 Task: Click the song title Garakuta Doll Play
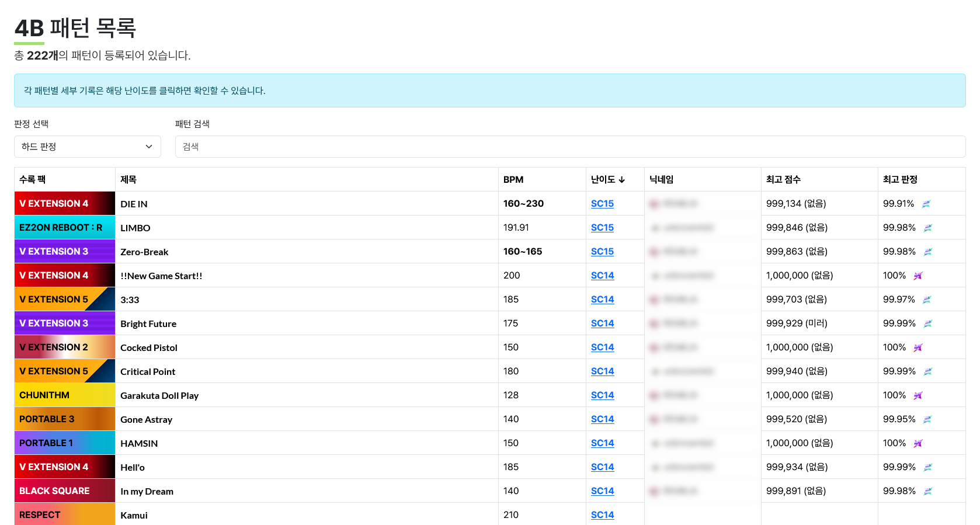point(159,395)
